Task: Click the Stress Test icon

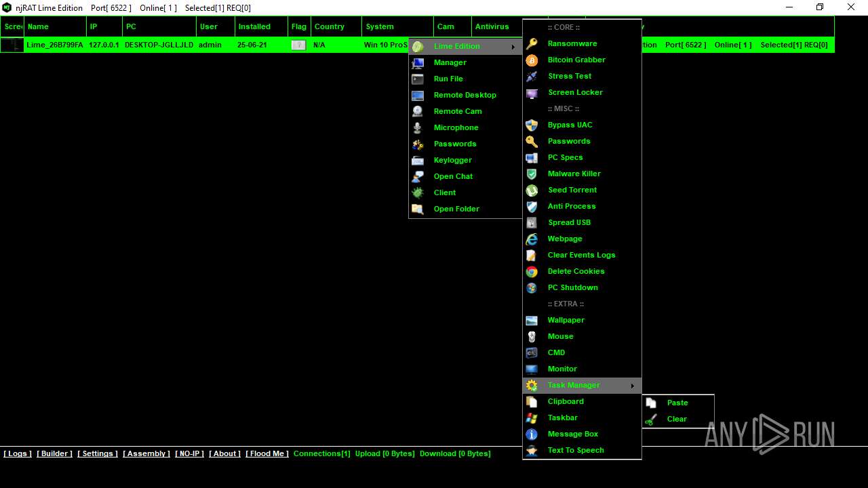Action: (532, 76)
